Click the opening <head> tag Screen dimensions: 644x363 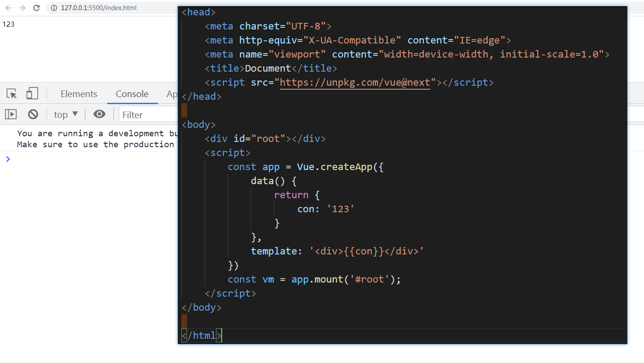(198, 12)
